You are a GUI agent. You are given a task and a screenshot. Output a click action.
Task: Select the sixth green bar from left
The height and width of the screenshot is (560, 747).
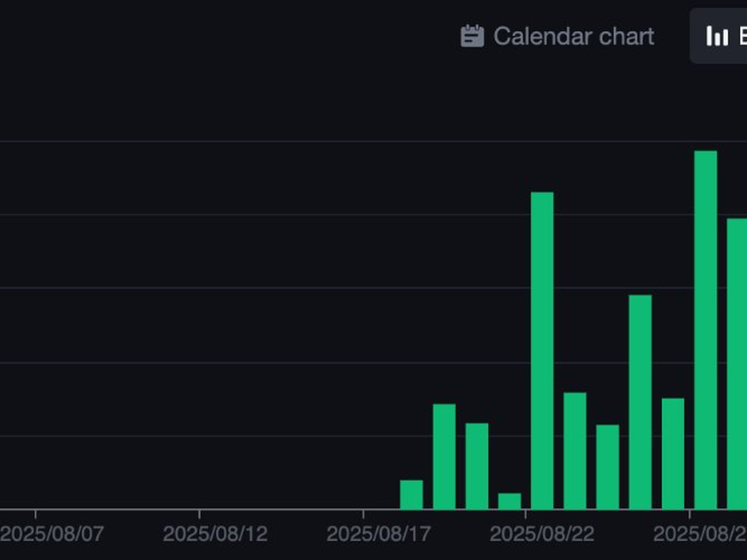tap(575, 450)
